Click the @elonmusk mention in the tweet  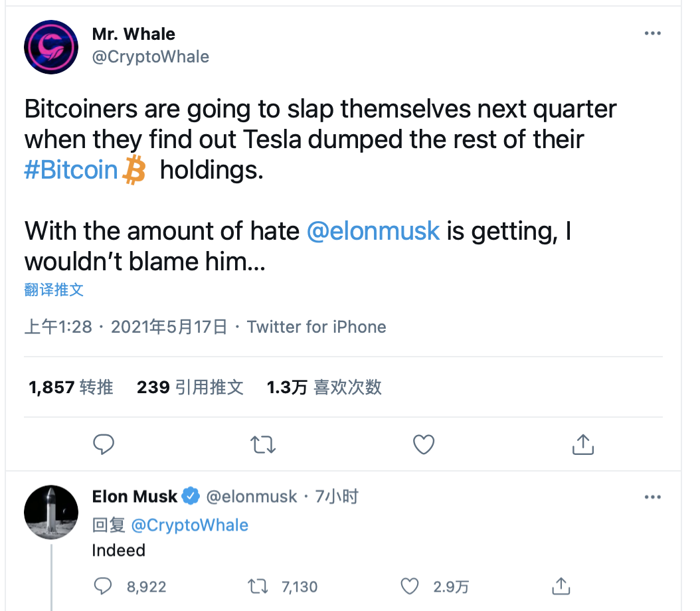click(374, 231)
